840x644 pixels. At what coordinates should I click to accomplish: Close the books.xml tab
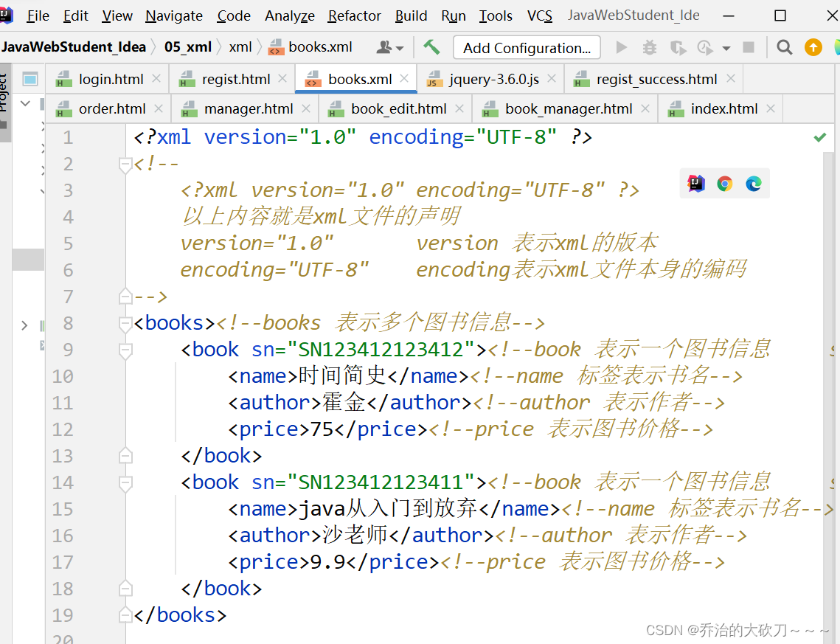[x=404, y=79]
